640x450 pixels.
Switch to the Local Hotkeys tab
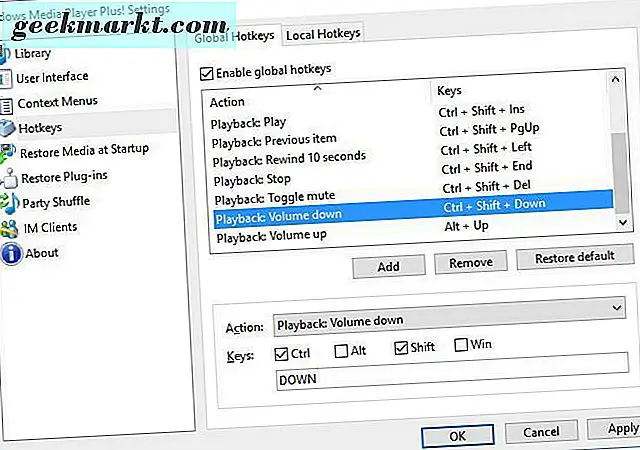(x=322, y=35)
